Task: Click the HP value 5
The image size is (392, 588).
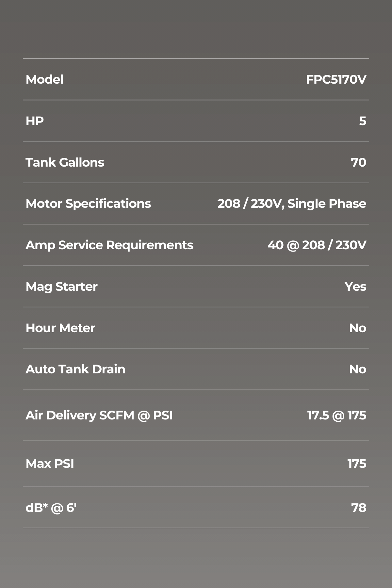Action: (x=363, y=121)
